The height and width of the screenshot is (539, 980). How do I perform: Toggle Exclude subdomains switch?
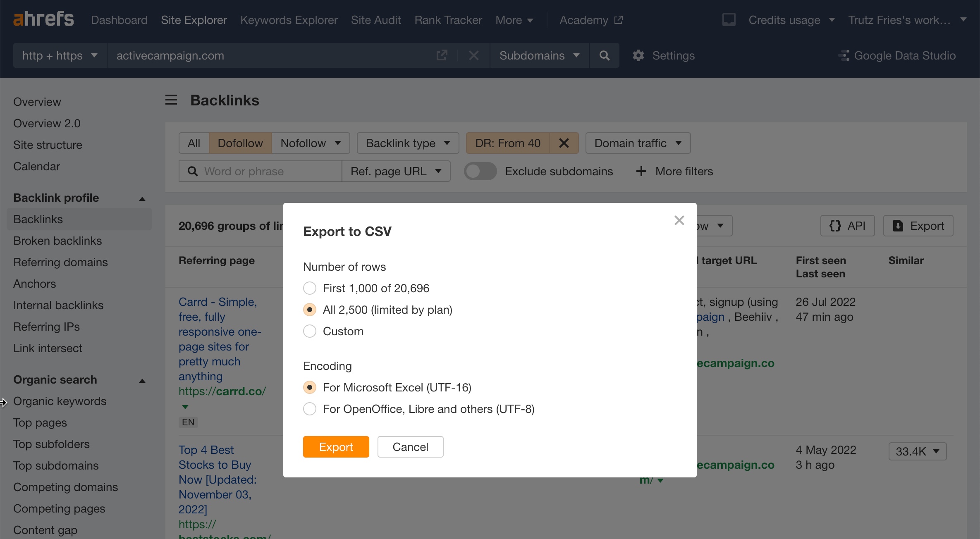pyautogui.click(x=480, y=171)
